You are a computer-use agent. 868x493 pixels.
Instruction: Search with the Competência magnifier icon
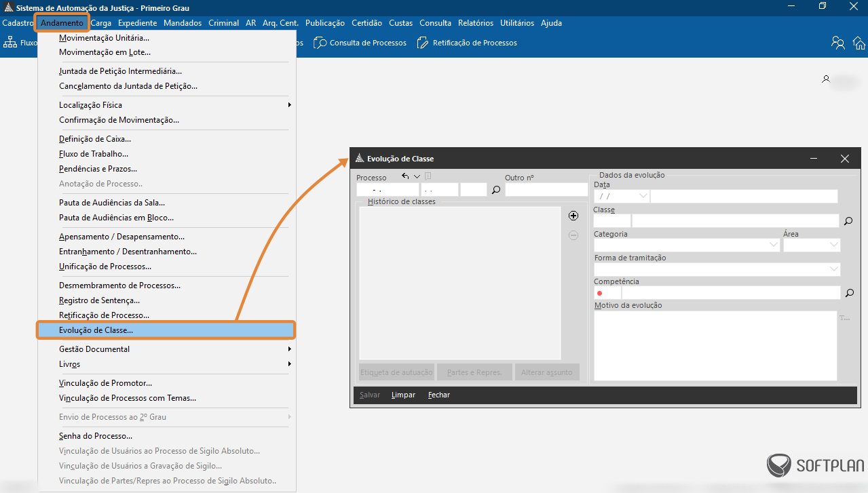[x=848, y=293]
